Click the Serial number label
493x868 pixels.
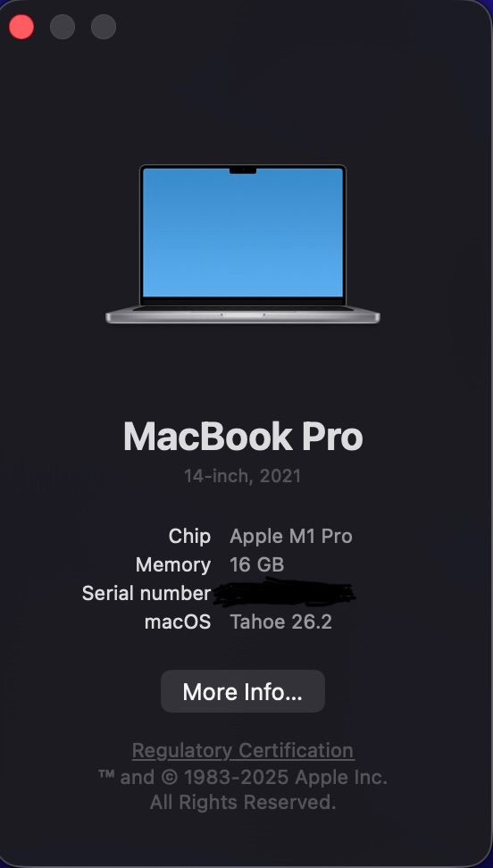[146, 594]
